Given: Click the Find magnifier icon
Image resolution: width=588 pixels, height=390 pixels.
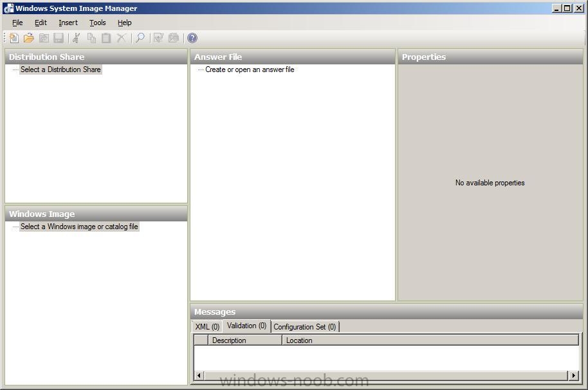Looking at the screenshot, I should [140, 38].
